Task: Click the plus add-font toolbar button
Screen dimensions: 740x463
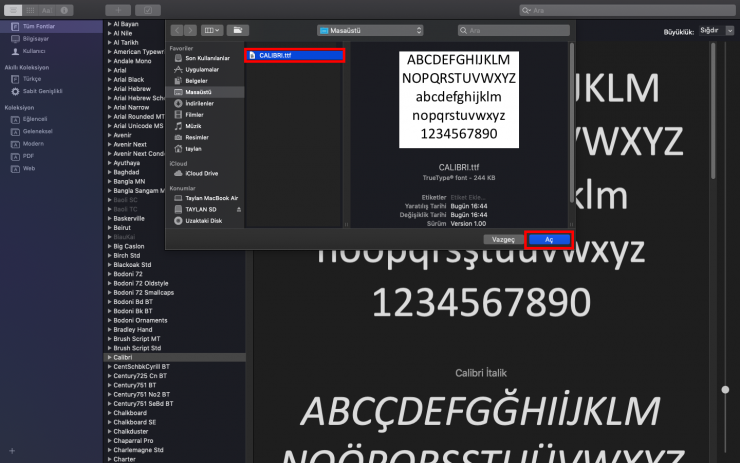Action: point(118,10)
